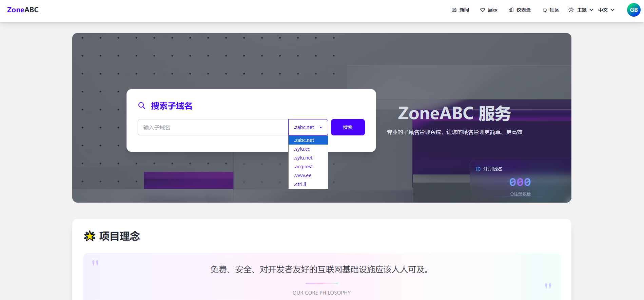This screenshot has width=644, height=300.
Task: Collapse the .zabc.net domain suffix selector
Action: click(x=308, y=127)
